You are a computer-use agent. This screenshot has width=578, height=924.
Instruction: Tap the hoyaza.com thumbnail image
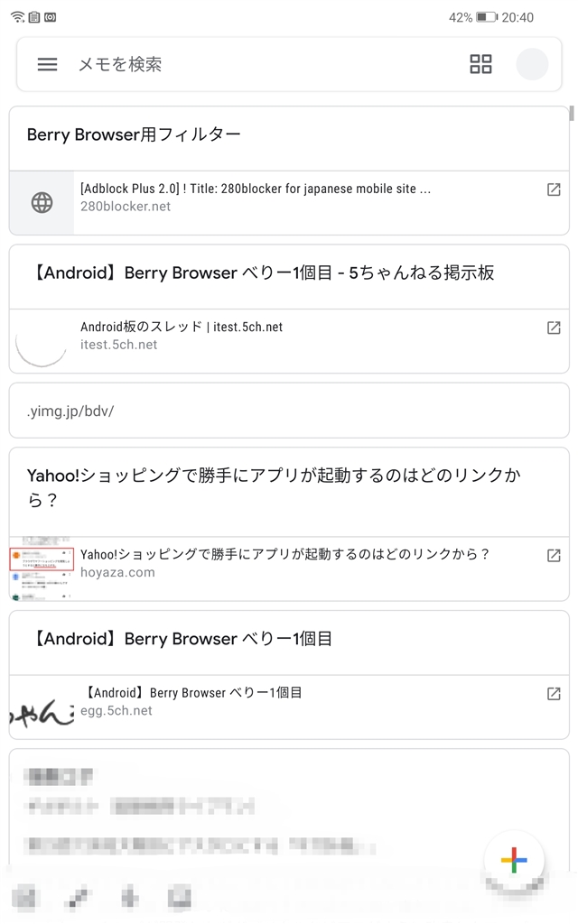coord(42,570)
